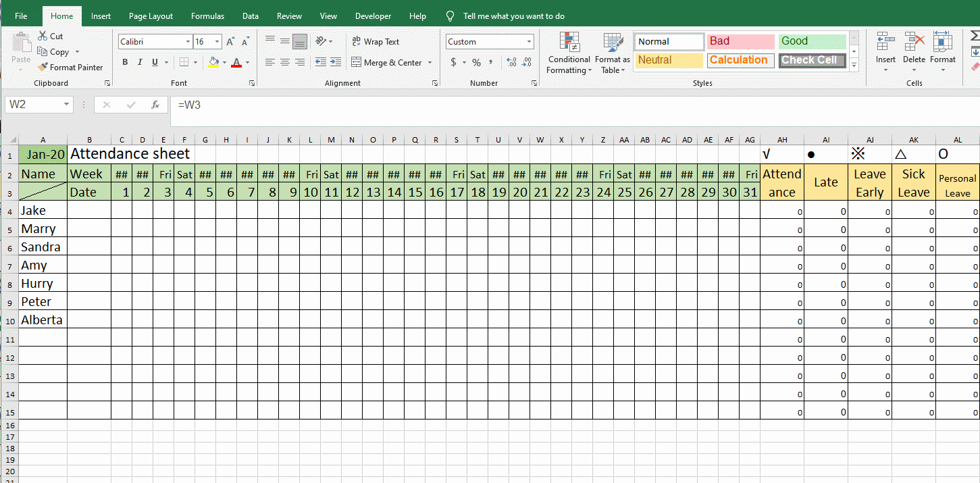This screenshot has height=483, width=980.
Task: Select Bottom Align icon
Action: [x=300, y=41]
